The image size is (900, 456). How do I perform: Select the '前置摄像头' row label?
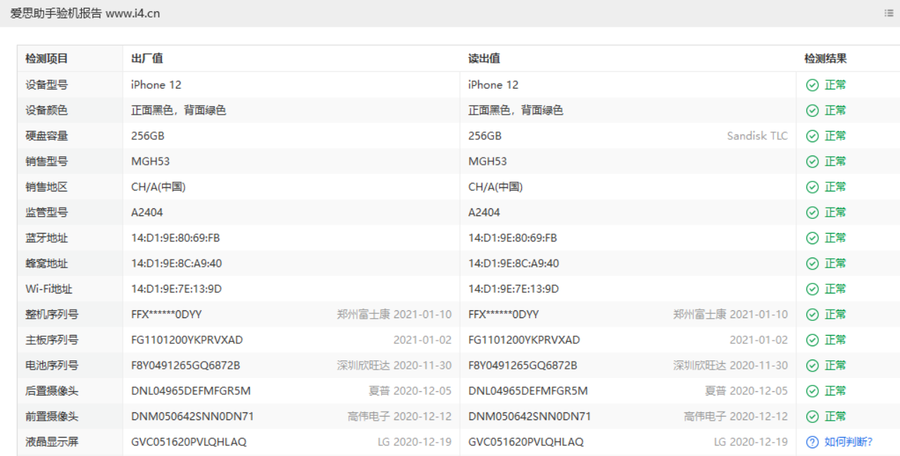pyautogui.click(x=52, y=416)
